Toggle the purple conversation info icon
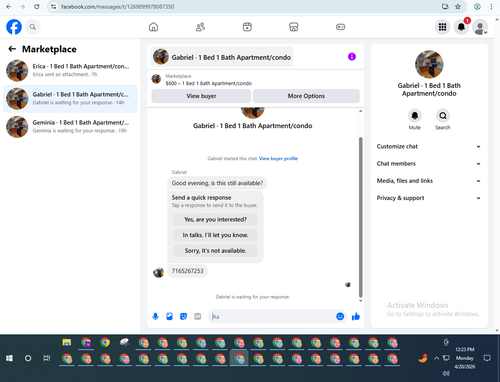 tap(352, 57)
